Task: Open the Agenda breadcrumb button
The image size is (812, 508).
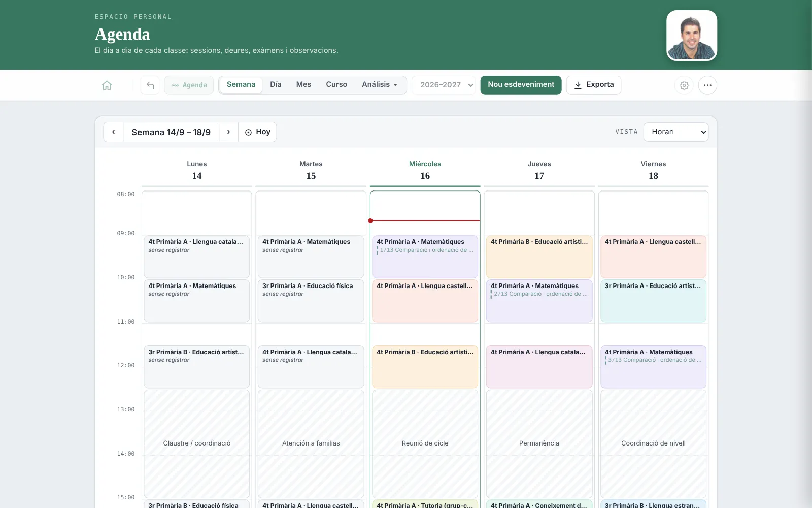Action: pyautogui.click(x=189, y=85)
